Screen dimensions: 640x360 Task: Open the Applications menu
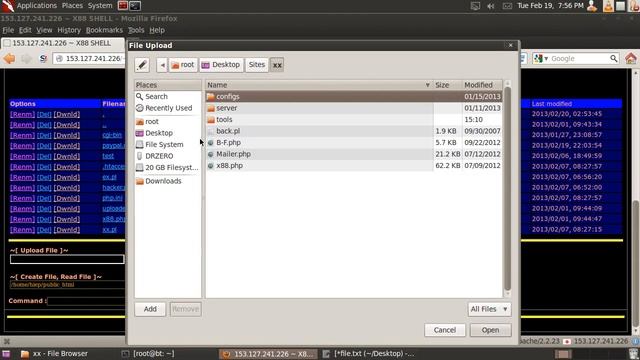[x=36, y=6]
